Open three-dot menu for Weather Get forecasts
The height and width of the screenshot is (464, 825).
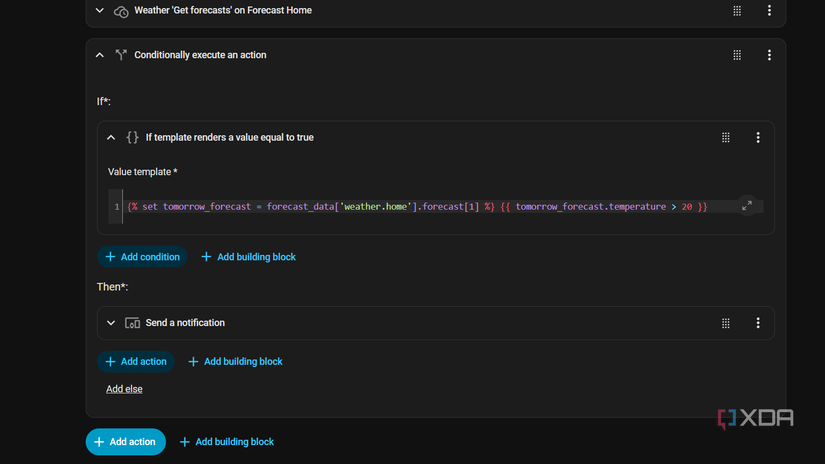click(x=769, y=11)
